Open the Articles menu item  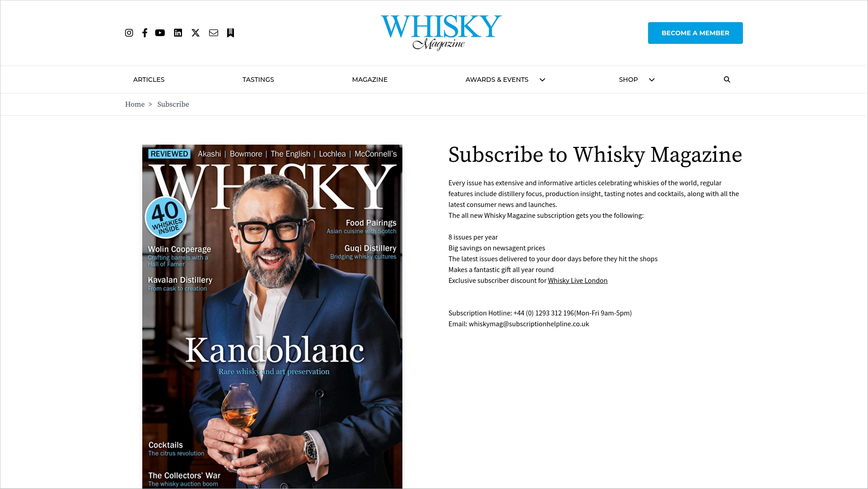click(x=149, y=80)
